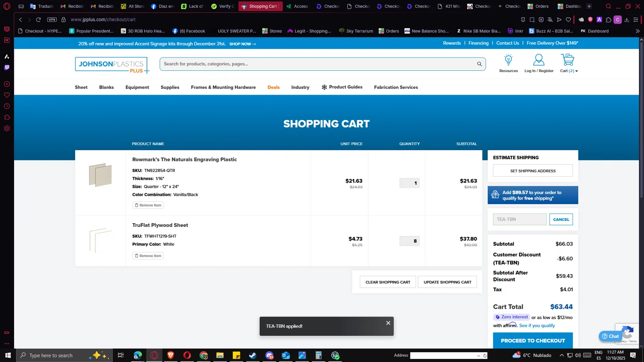
Task: Open Opera sidebar settings gear icon
Action: 7,128
